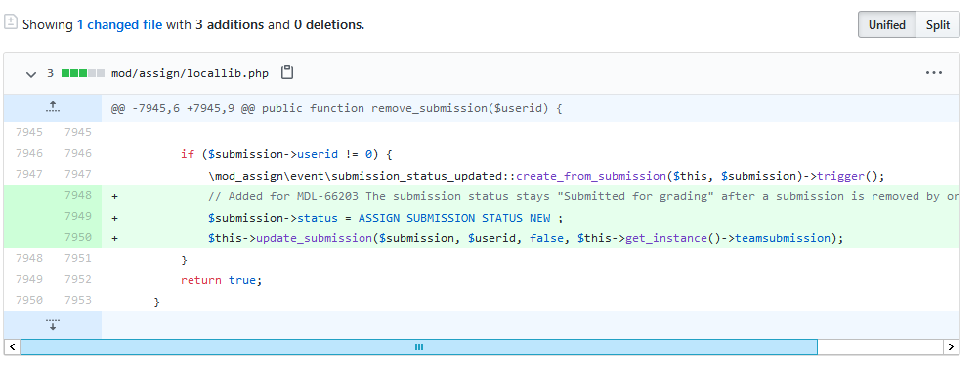Viewport: 980px width, 365px height.
Task: Copy the file path with clipboard icon
Action: click(287, 73)
